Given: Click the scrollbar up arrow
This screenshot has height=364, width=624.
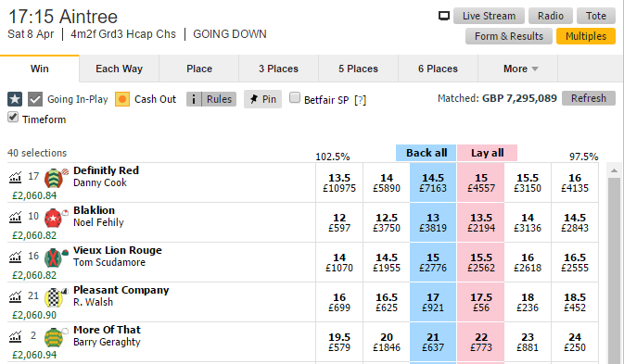Looking at the screenshot, I should [614, 170].
